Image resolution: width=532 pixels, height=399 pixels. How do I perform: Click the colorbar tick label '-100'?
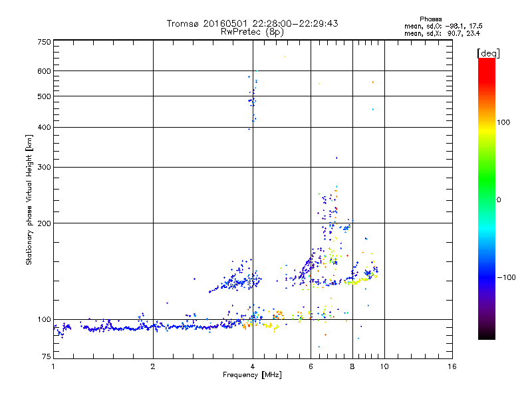tap(507, 277)
